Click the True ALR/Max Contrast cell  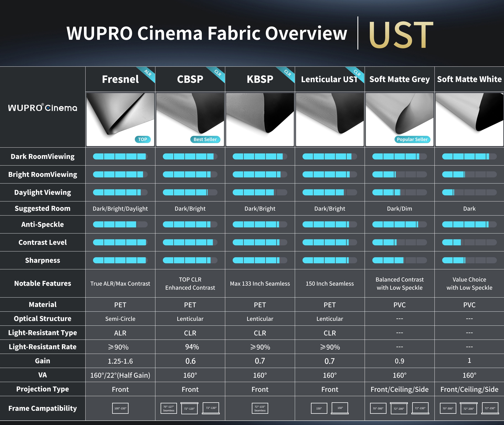120,284
